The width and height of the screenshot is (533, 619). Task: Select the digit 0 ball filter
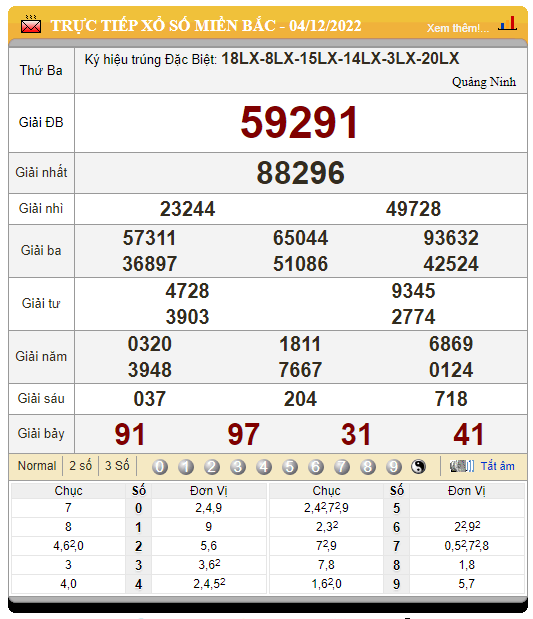pos(160,467)
